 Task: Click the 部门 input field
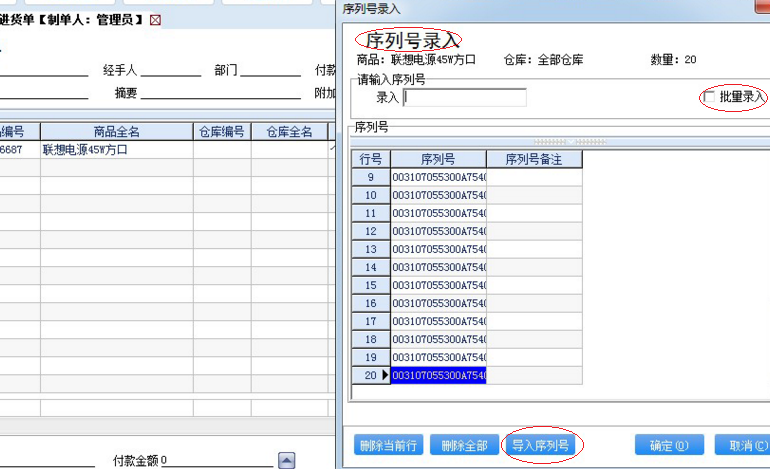pos(270,70)
